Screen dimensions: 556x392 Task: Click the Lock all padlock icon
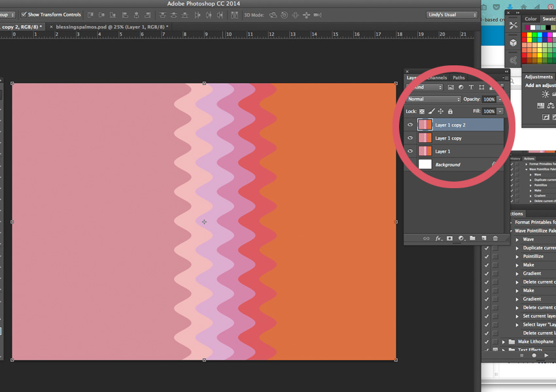click(450, 111)
